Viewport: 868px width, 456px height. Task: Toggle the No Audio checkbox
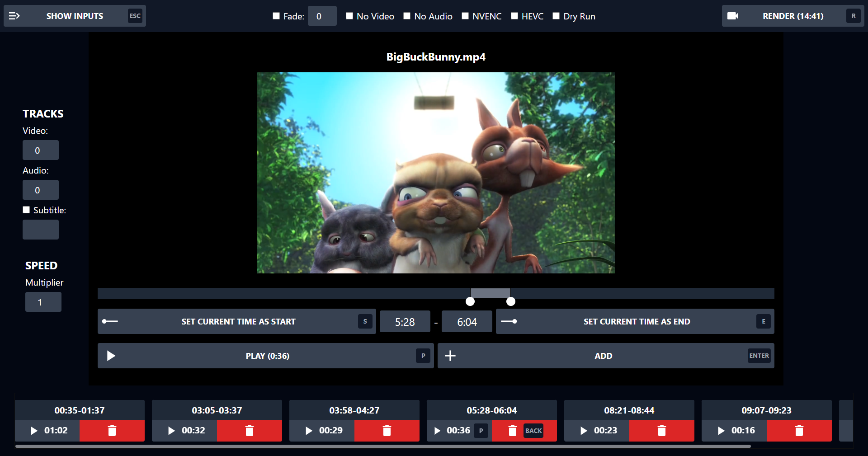[x=407, y=16]
